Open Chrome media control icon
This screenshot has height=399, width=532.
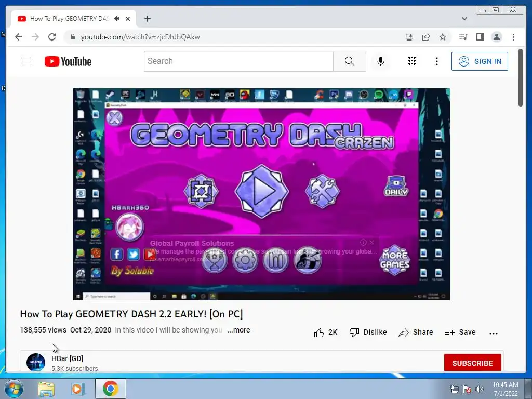pyautogui.click(x=463, y=37)
